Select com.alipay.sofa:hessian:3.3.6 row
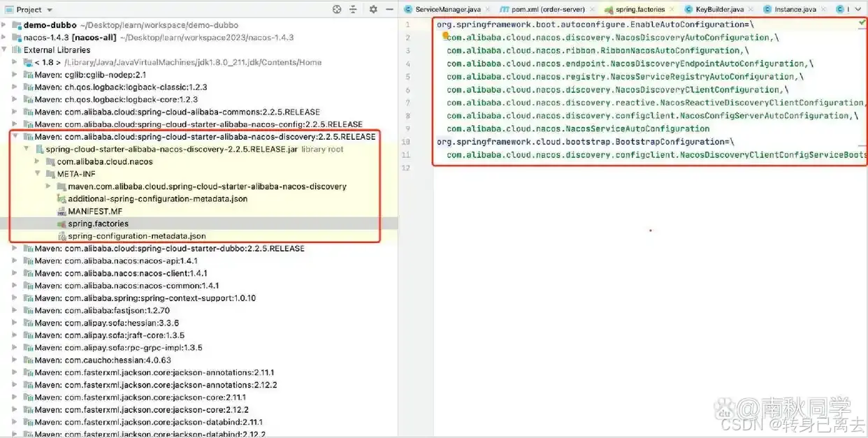 [x=199, y=323]
